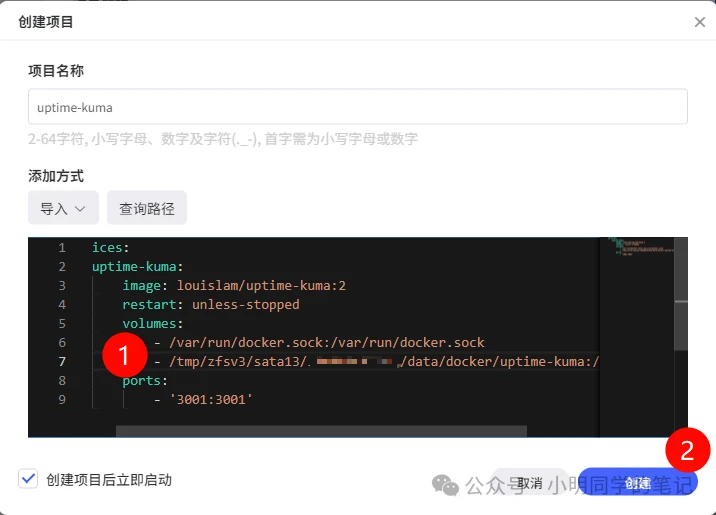The height and width of the screenshot is (515, 716).
Task: Click the /var/run/docker.sock volume line
Action: click(x=319, y=342)
